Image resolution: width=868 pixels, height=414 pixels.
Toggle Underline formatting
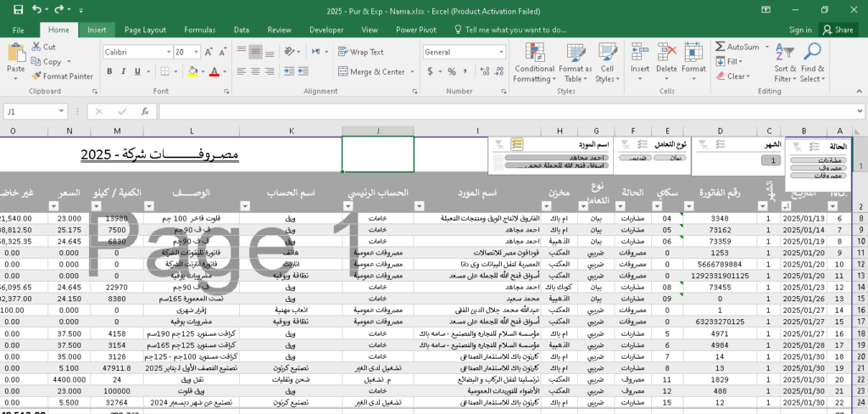(136, 71)
